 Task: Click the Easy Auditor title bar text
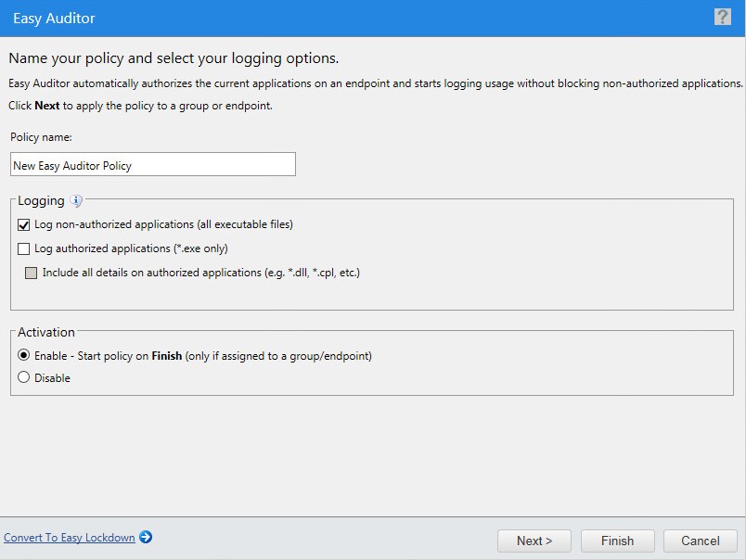(x=54, y=18)
